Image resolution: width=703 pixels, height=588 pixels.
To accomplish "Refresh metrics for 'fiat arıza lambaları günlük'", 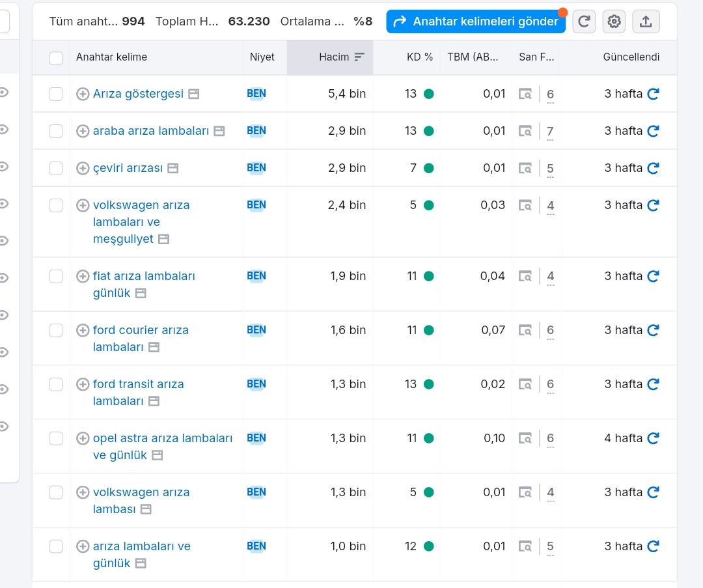I will 654,276.
